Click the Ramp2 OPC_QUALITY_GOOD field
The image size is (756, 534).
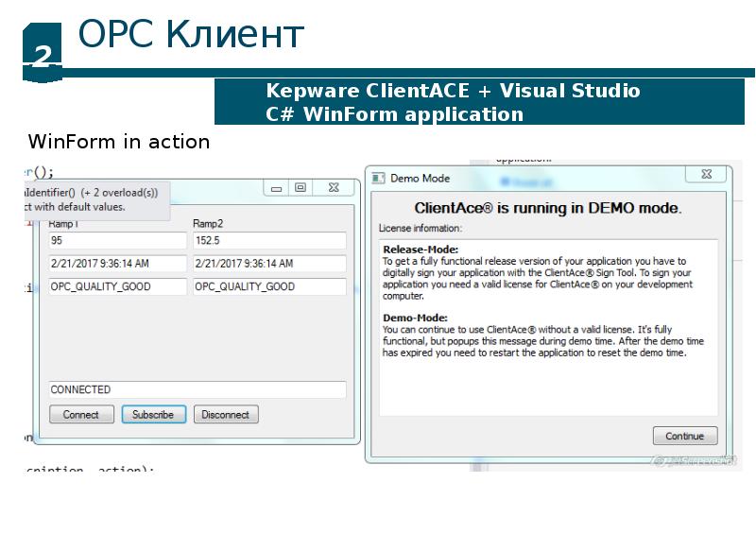pos(268,286)
